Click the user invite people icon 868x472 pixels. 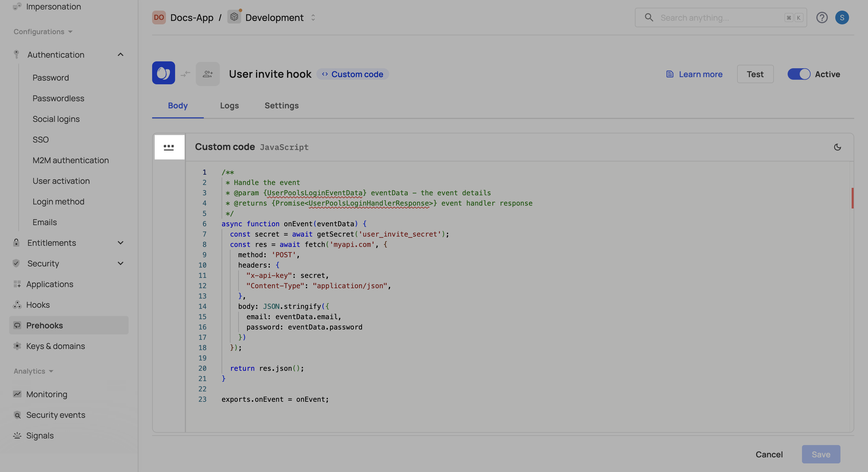[208, 74]
